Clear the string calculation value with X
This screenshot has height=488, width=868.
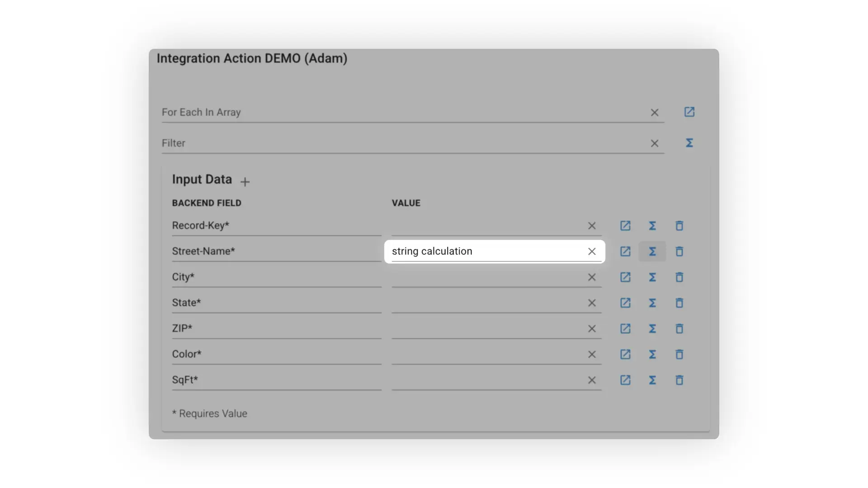coord(591,251)
